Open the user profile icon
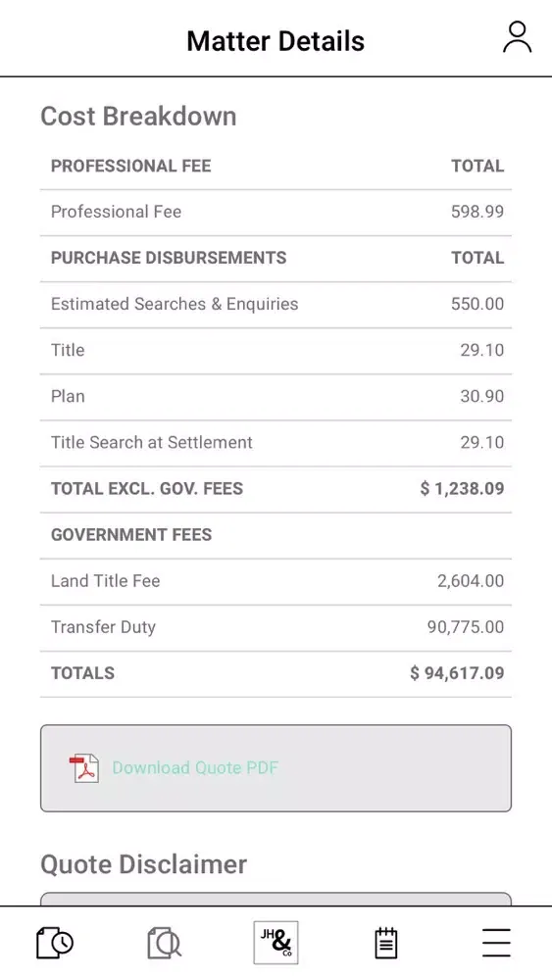Screen dimensions: 552x980 (x=517, y=37)
